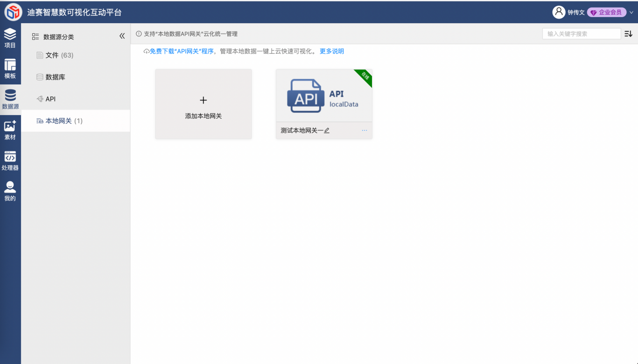Focus the 输入关键字搜索 search field
The width and height of the screenshot is (638, 364).
point(582,34)
